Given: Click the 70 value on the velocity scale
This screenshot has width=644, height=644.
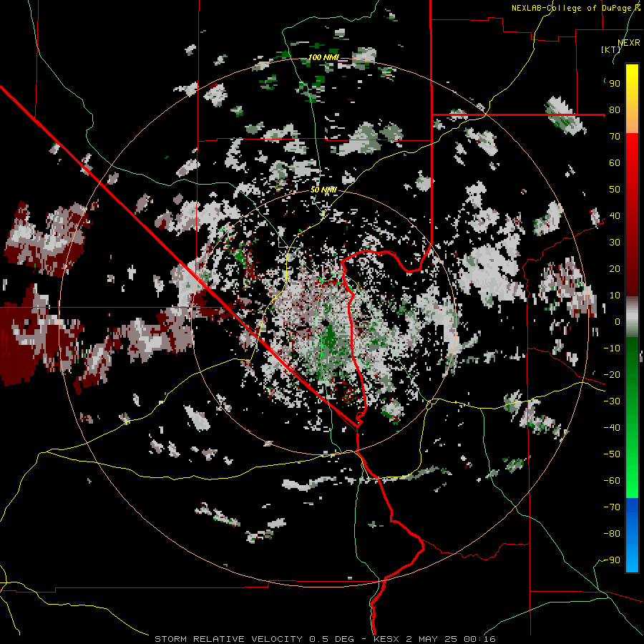Looking at the screenshot, I should pos(615,137).
